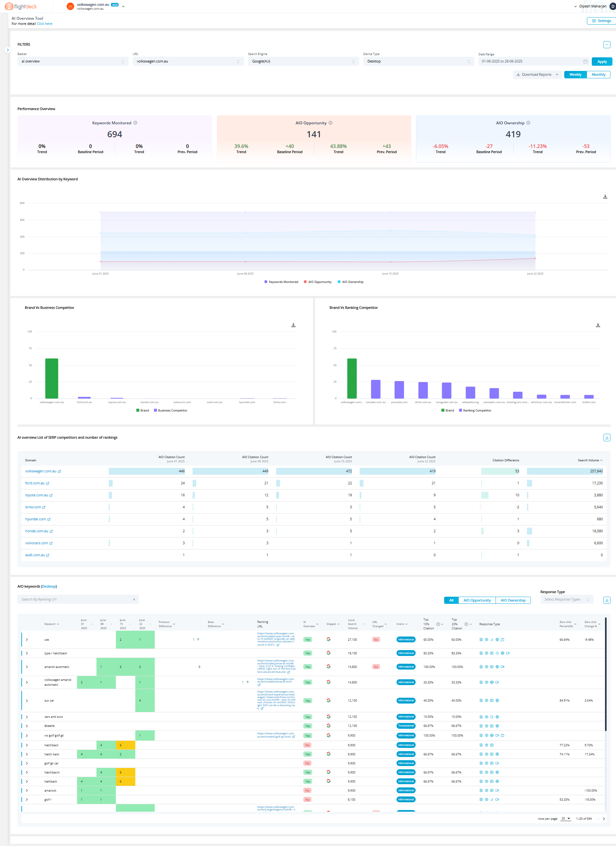The image size is (616, 846).
Task: Click video response icon in type r hatchback row
Action: (508, 653)
